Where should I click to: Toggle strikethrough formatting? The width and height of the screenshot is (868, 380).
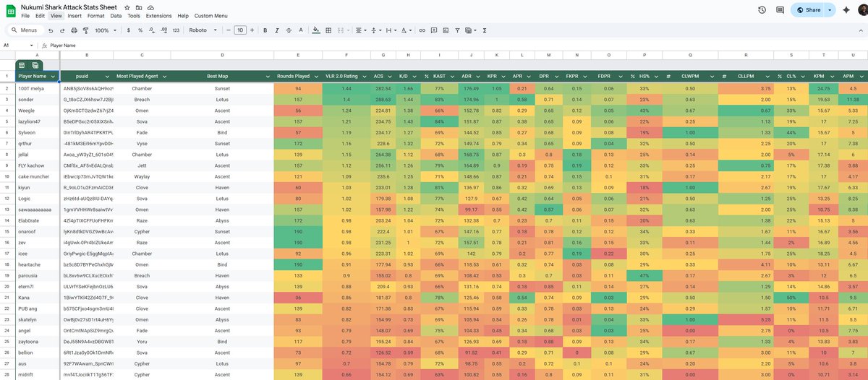click(289, 30)
